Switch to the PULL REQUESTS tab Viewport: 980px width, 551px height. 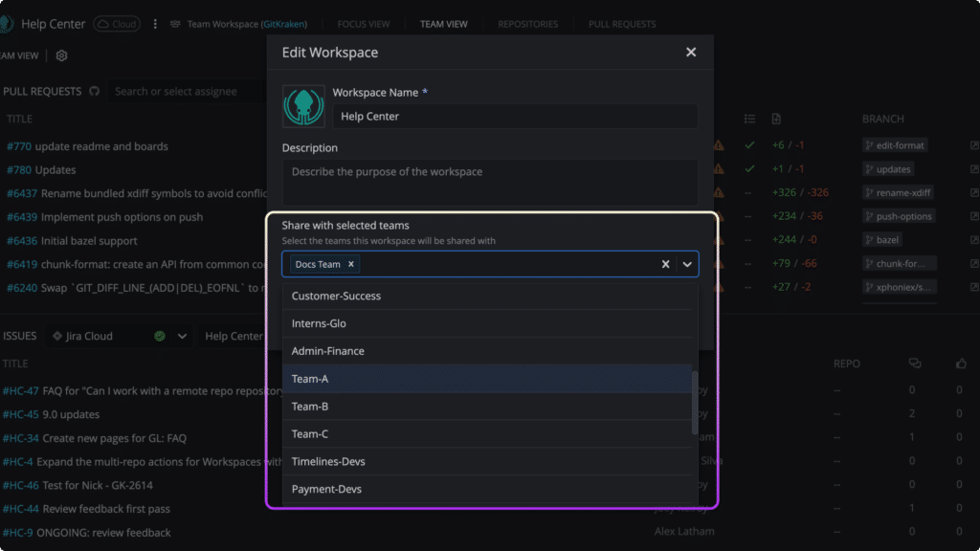(x=622, y=24)
